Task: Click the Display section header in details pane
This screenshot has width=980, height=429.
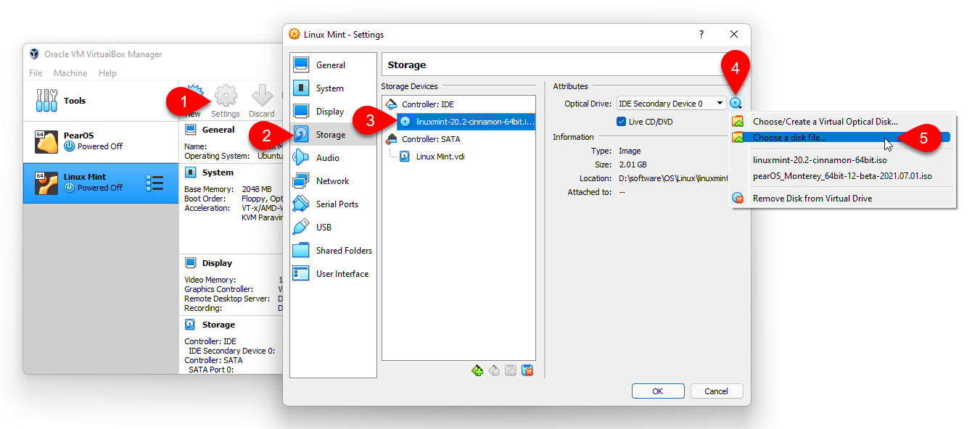Action: coord(218,263)
